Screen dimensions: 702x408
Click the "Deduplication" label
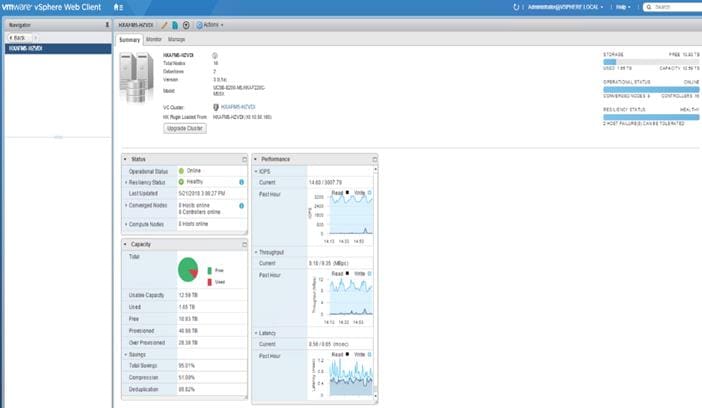(144, 390)
